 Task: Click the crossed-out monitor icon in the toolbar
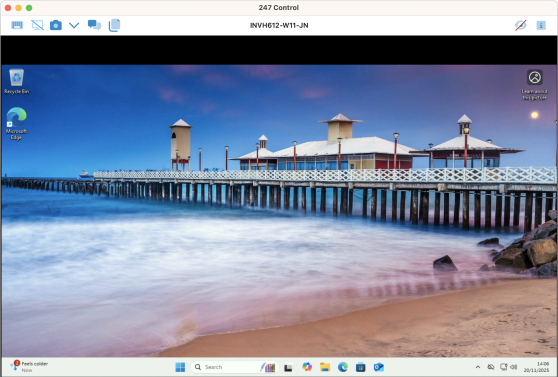pyautogui.click(x=37, y=25)
